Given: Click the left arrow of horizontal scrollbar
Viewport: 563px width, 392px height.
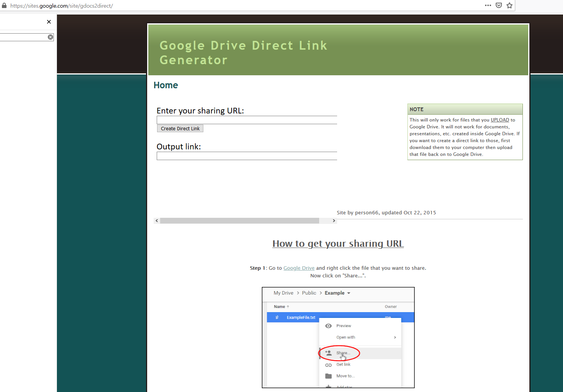Looking at the screenshot, I should tap(157, 221).
